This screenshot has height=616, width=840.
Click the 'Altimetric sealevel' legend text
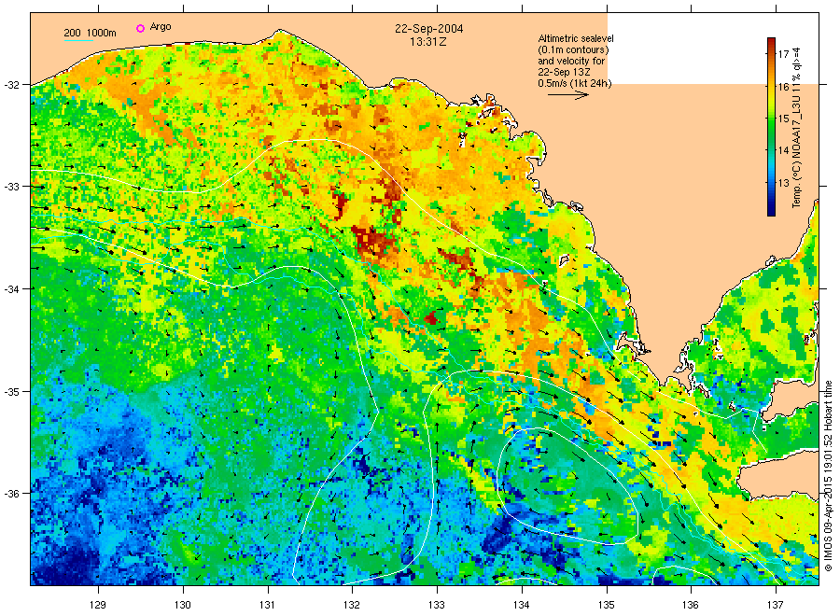(576, 38)
